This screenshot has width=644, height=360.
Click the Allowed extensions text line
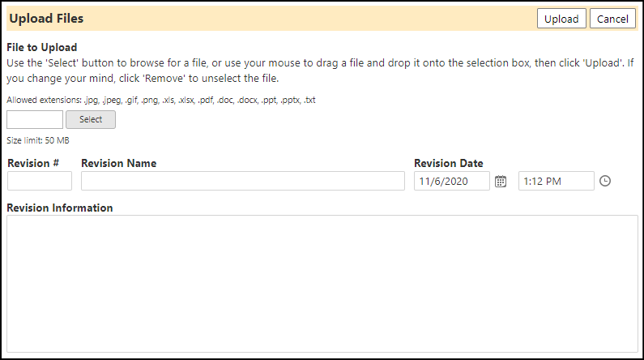161,100
